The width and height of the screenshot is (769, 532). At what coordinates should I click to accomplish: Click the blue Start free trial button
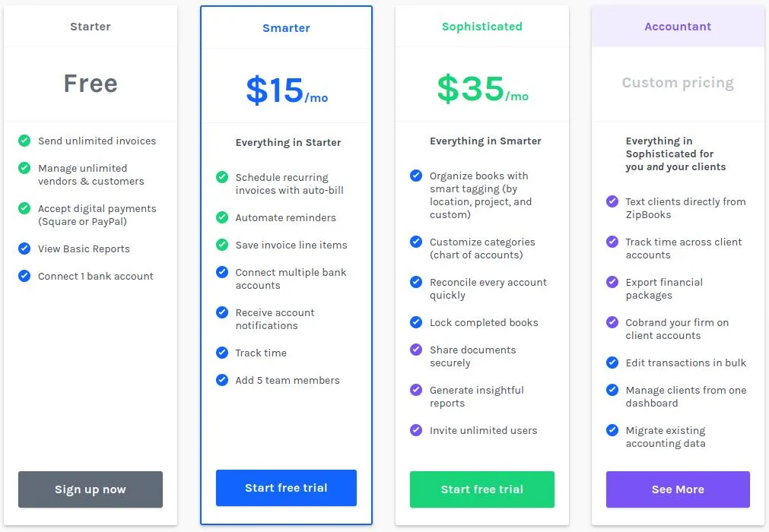click(286, 488)
